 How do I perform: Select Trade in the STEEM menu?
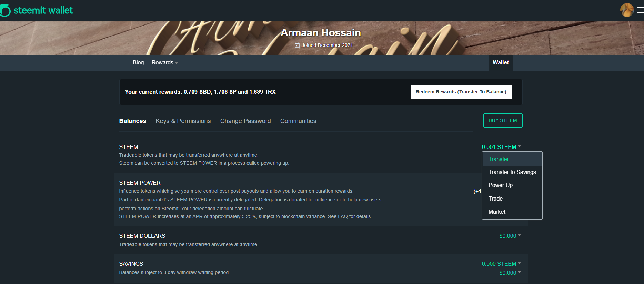pos(512,199)
